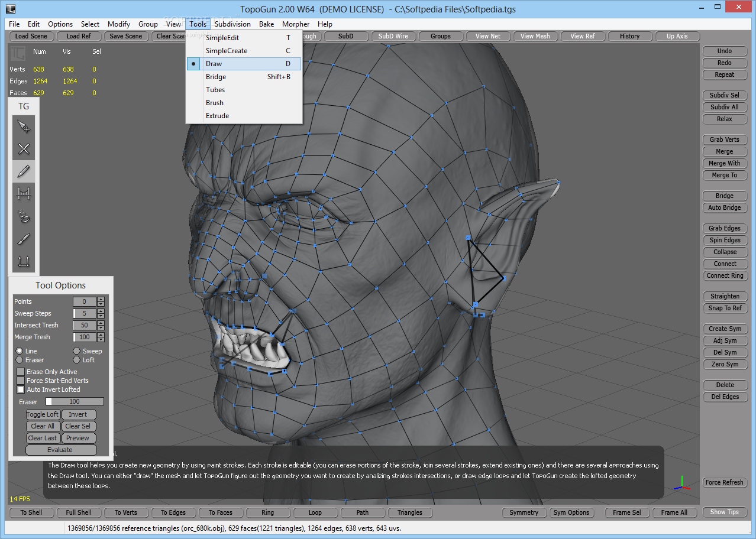
Task: Click the Clear Last button
Action: (43, 438)
